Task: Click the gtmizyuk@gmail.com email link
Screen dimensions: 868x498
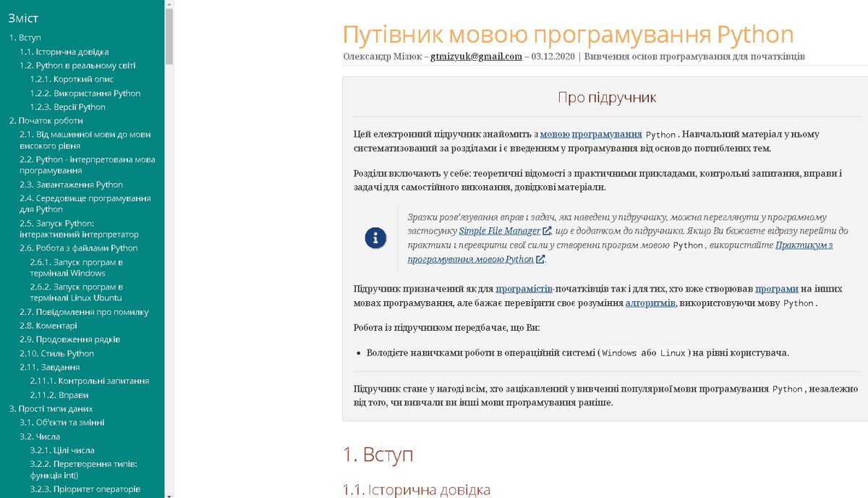Action: [x=476, y=56]
